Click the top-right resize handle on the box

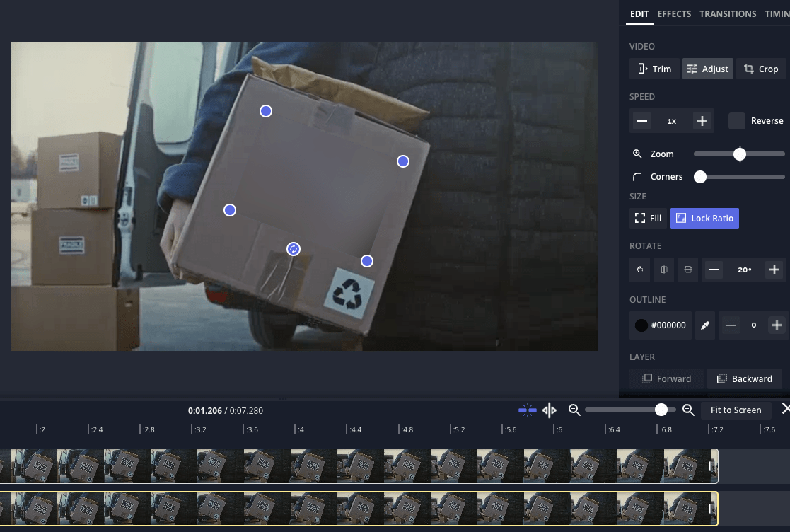[x=402, y=161]
